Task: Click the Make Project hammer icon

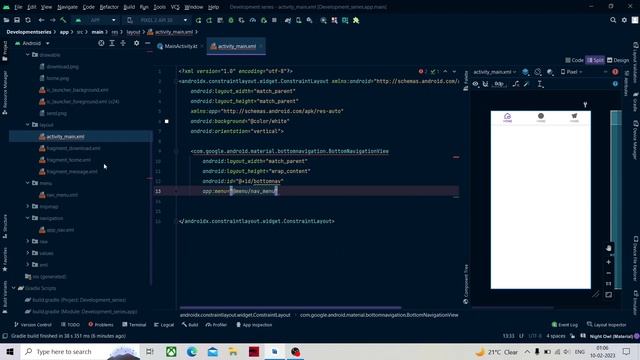Action: coord(63,20)
